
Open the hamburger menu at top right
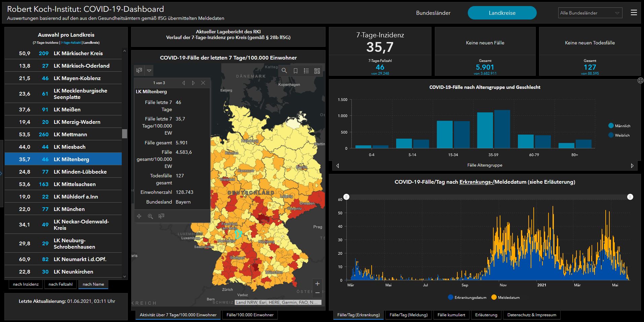[x=634, y=13]
